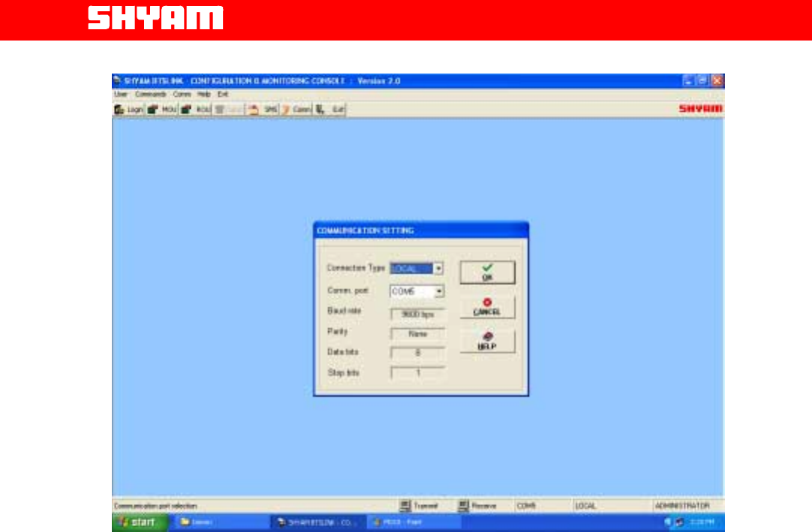Click the SHYAM logo on toolbar right

[x=701, y=108]
